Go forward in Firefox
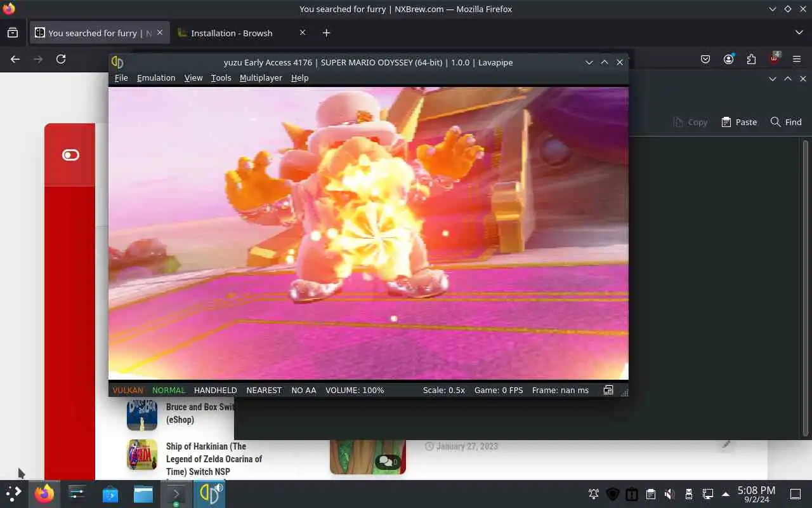The image size is (812, 508). coord(38,59)
